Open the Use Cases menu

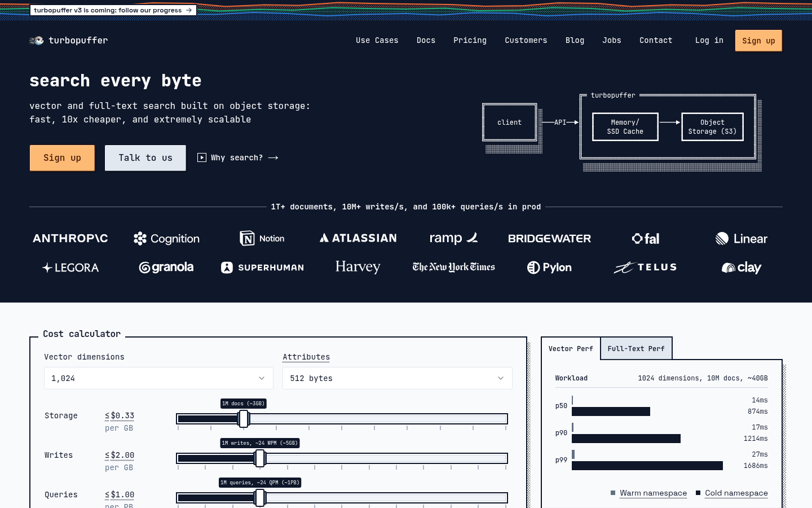click(x=377, y=41)
